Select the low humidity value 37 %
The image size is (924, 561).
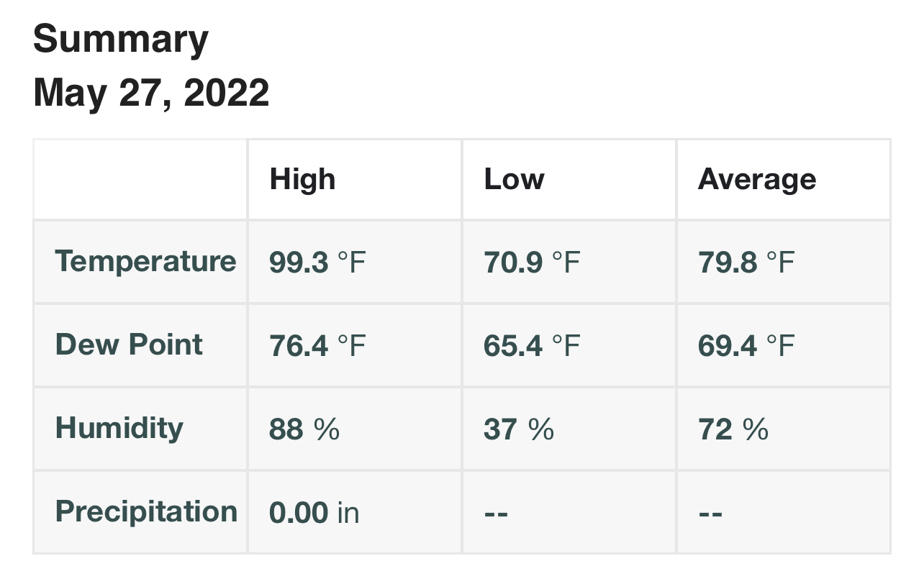[519, 429]
